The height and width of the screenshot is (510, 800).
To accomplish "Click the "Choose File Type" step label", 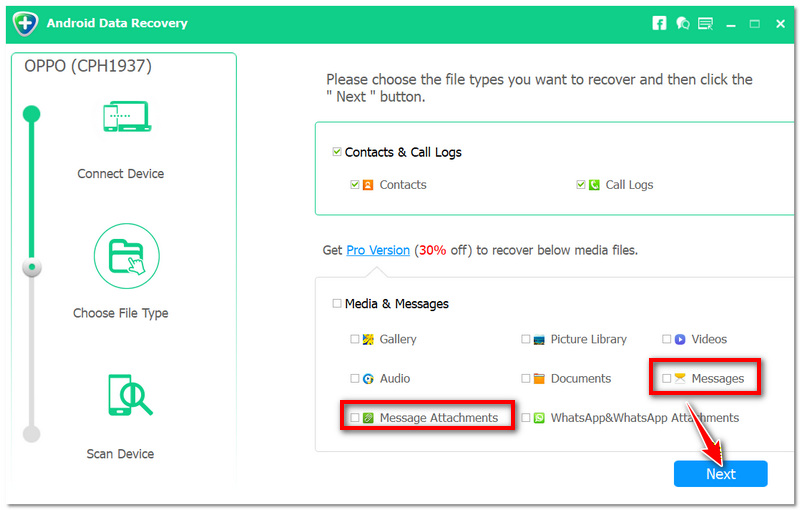I will pos(121,313).
